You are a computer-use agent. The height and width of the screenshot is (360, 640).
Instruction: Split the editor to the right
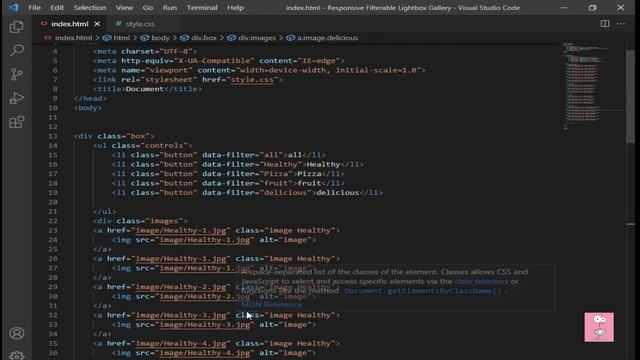tap(605, 24)
